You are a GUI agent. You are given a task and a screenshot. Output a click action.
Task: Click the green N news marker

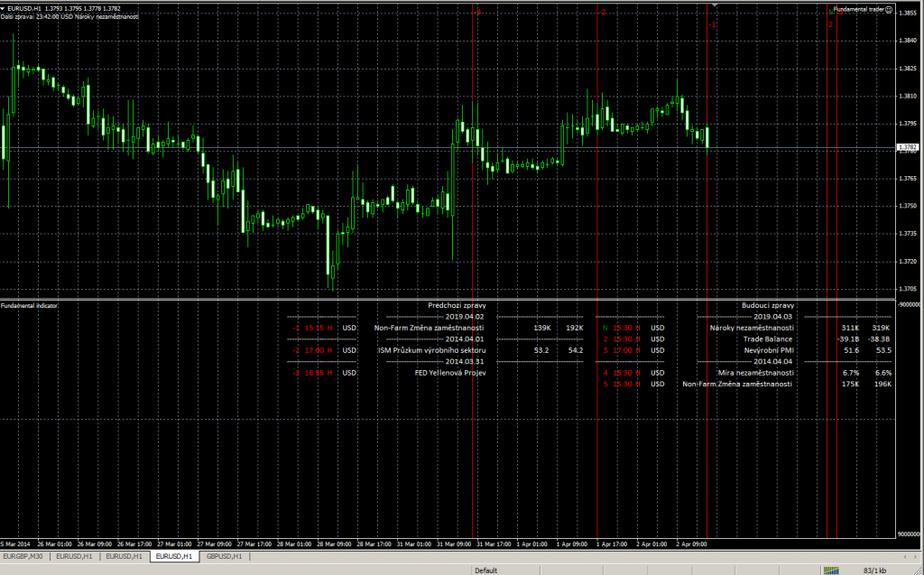pos(831,11)
